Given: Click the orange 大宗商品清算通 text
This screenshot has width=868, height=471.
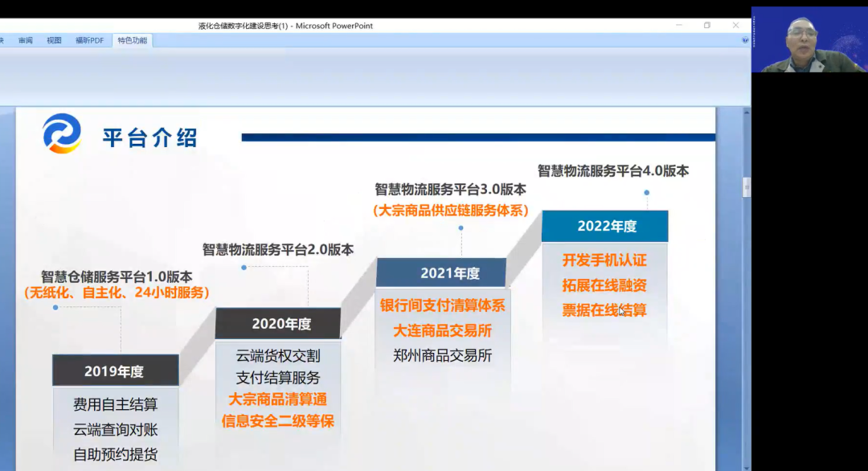Looking at the screenshot, I should 277,399.
